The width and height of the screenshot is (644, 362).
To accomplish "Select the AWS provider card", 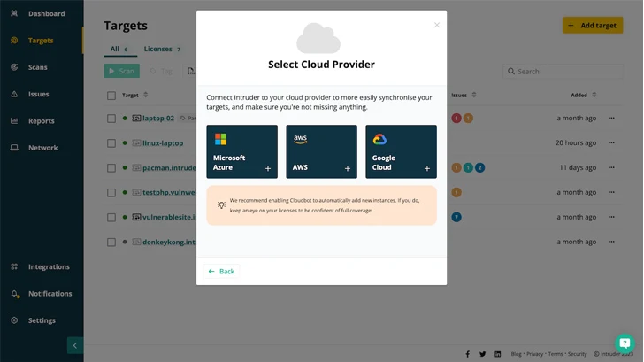I will coord(322,151).
